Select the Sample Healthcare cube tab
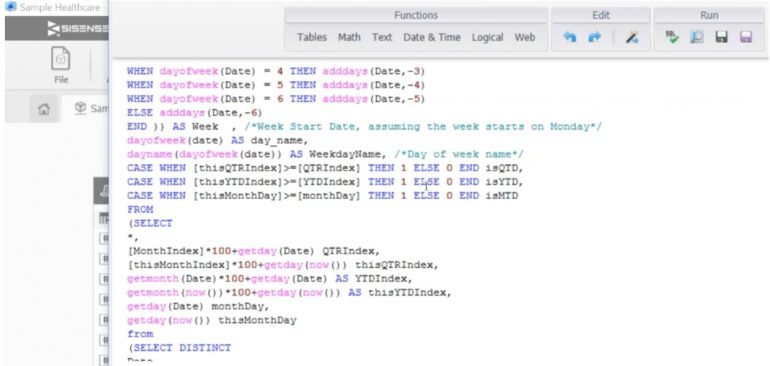770x366 pixels. coord(92,109)
